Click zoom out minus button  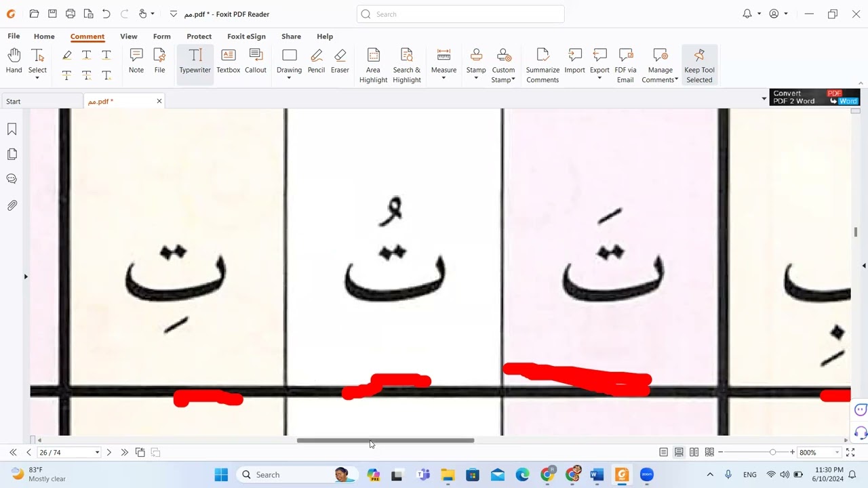click(720, 452)
